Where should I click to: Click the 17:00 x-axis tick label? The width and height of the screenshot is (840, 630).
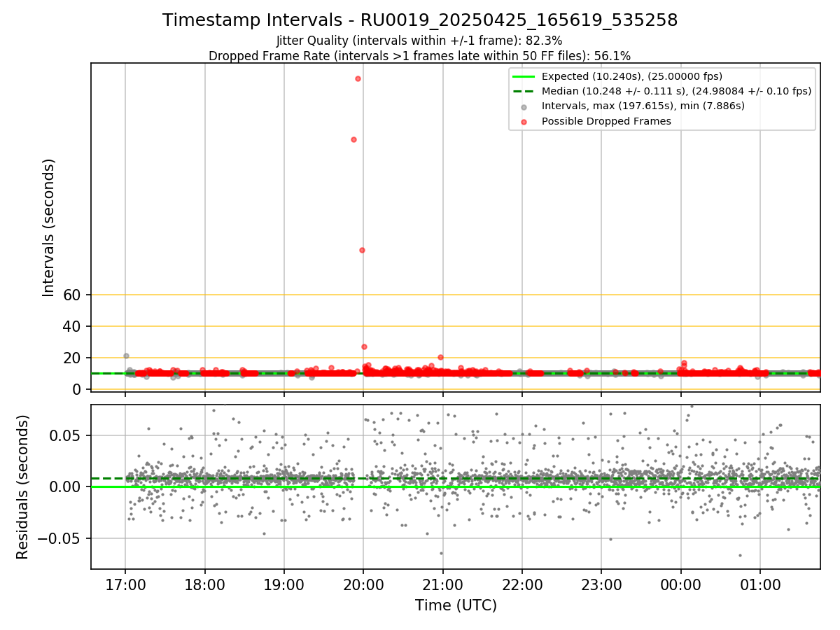point(125,584)
